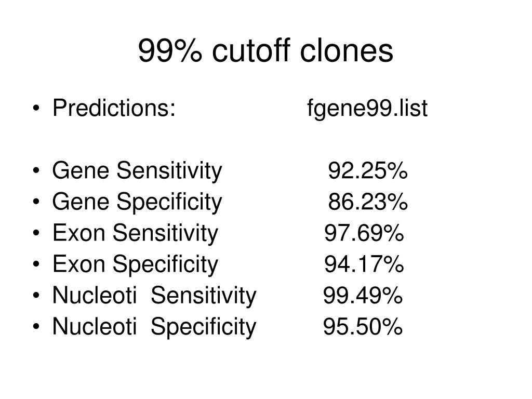
Task: Click the '99% cutoff clones' slide title
Action: [265, 51]
